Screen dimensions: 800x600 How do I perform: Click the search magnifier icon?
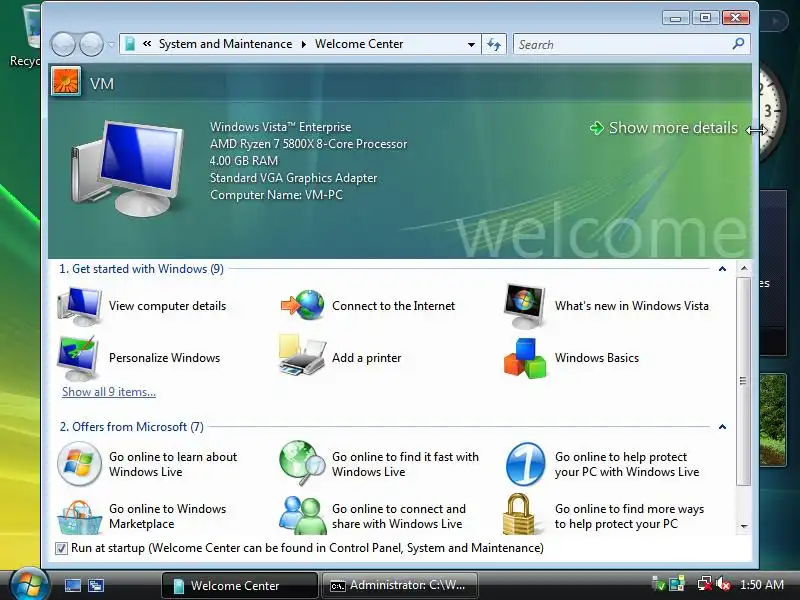[x=738, y=44]
